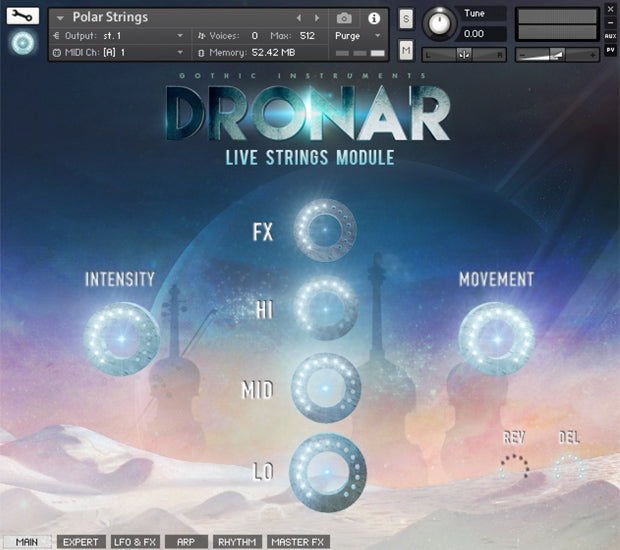Open the Purge dropdown menu
Image resolution: width=620 pixels, height=550 pixels.
(x=360, y=35)
